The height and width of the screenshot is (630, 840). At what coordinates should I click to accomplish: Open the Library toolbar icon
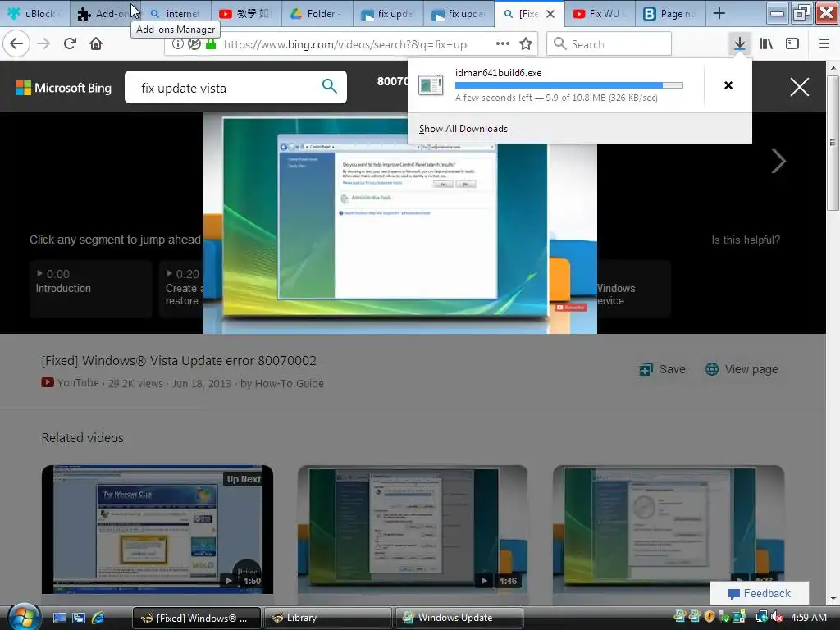click(766, 44)
